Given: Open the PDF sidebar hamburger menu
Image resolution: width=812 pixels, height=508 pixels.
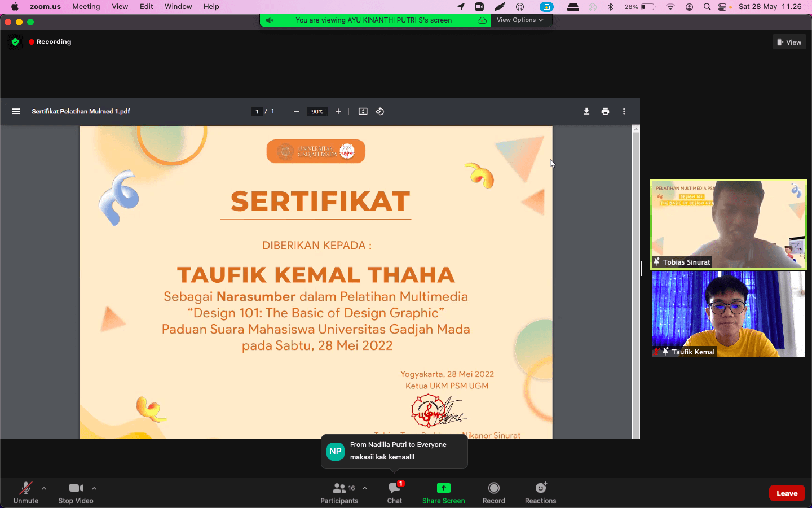Looking at the screenshot, I should point(16,111).
